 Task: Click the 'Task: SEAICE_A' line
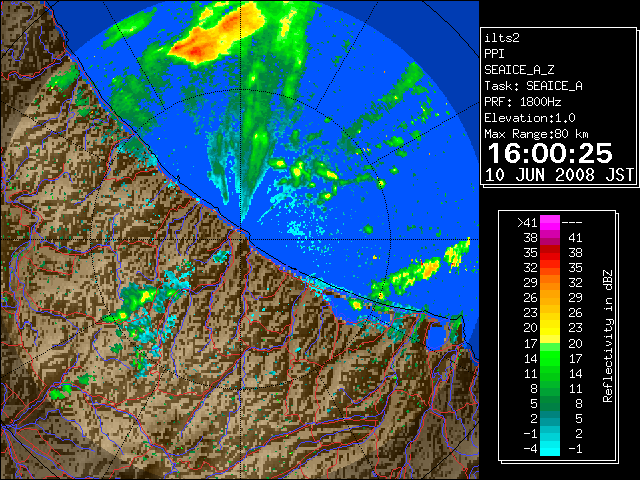[533, 86]
